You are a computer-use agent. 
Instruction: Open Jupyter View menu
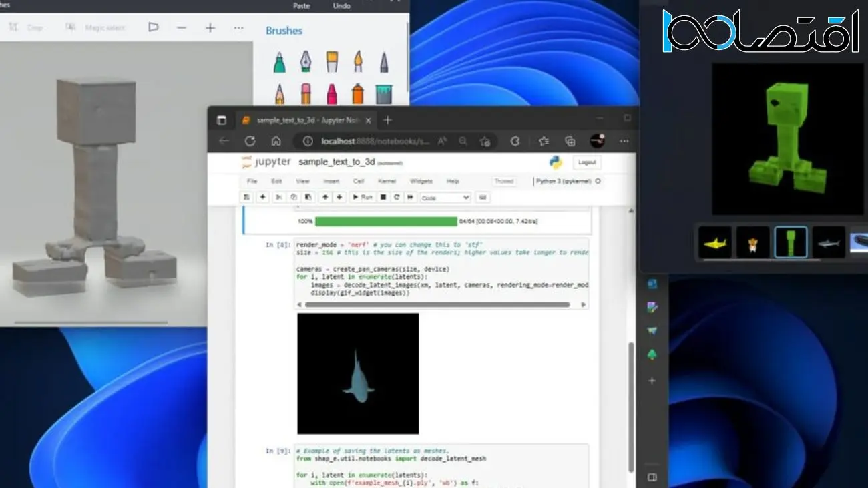tap(302, 181)
